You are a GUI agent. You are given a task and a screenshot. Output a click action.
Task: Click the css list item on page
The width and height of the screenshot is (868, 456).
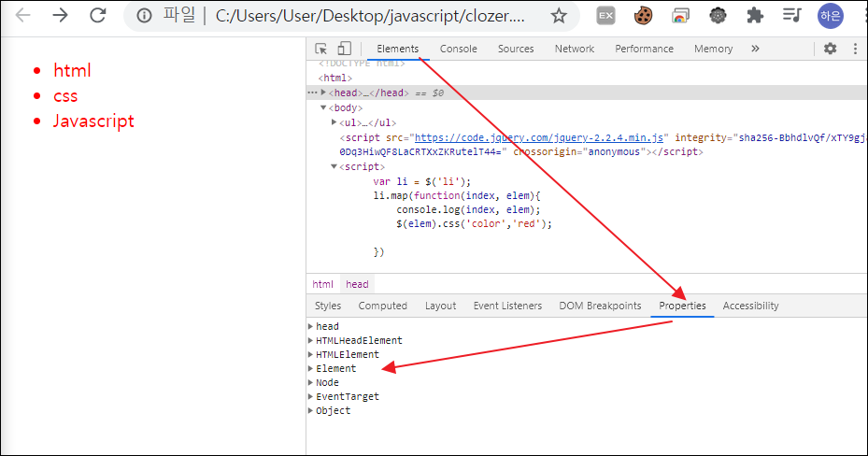click(65, 95)
